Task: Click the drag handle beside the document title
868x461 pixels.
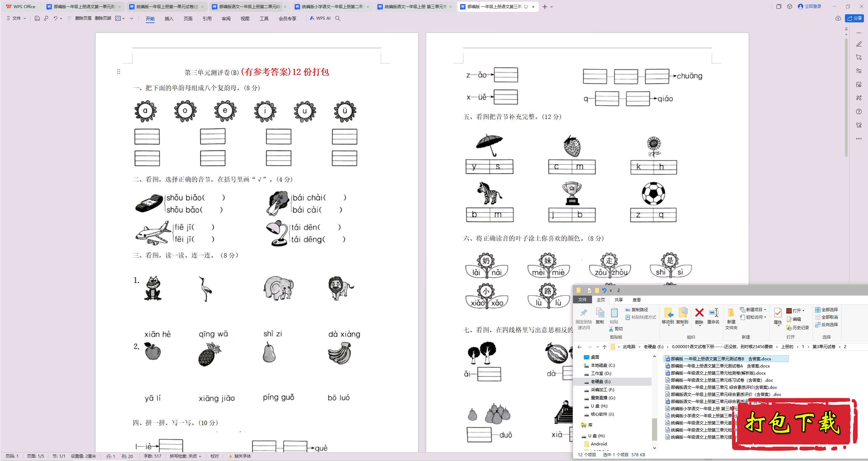Action: (119, 72)
